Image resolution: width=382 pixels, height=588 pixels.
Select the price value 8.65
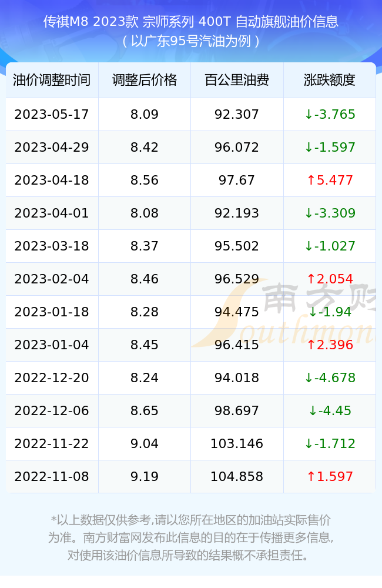point(145,410)
